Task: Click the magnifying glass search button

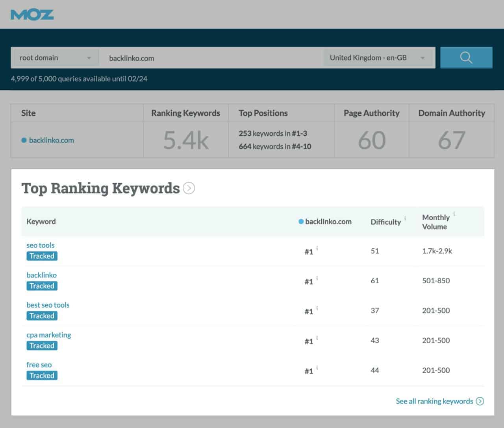Action: (466, 57)
